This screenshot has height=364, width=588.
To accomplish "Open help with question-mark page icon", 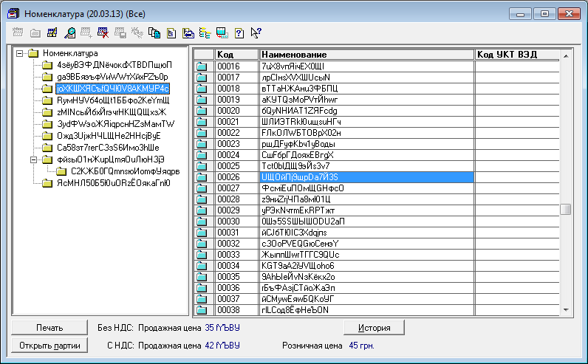I will (239, 33).
